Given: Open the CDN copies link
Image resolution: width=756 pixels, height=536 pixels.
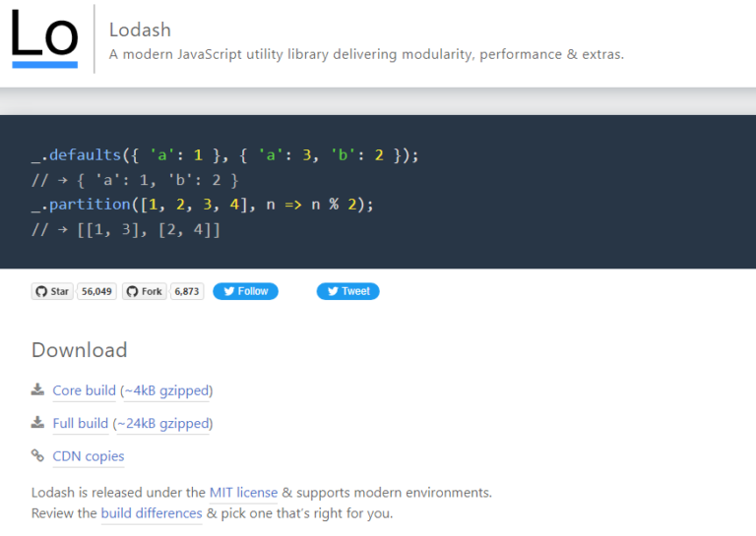Looking at the screenshot, I should [x=89, y=456].
